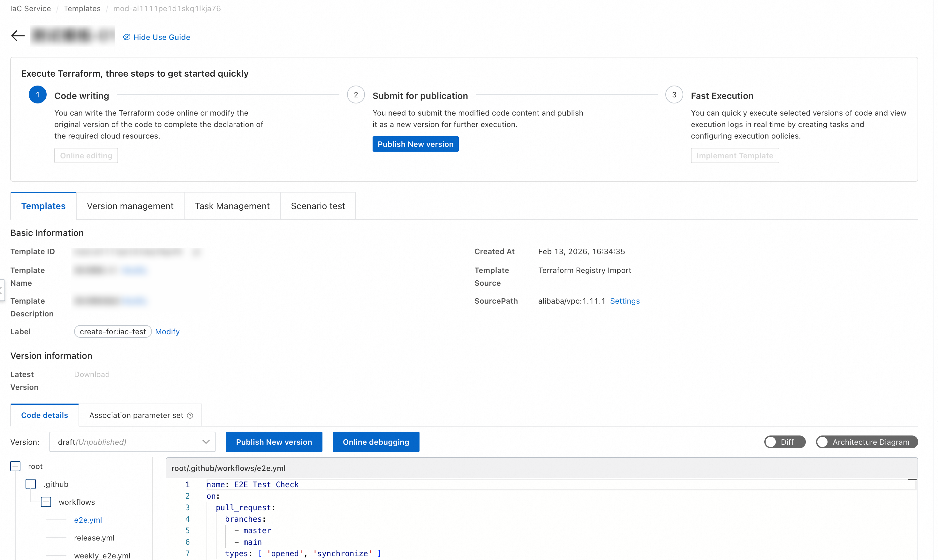Screen dimensions: 938x560
Task: Select release.yml in the file tree
Action: 94,538
